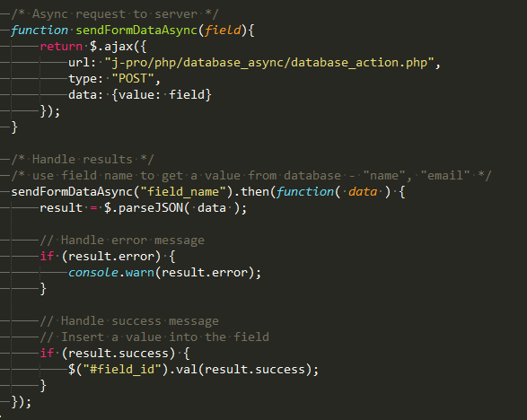The width and height of the screenshot is (527, 420).
Task: Click the data: {value: field} line
Action: pyautogui.click(x=140, y=94)
